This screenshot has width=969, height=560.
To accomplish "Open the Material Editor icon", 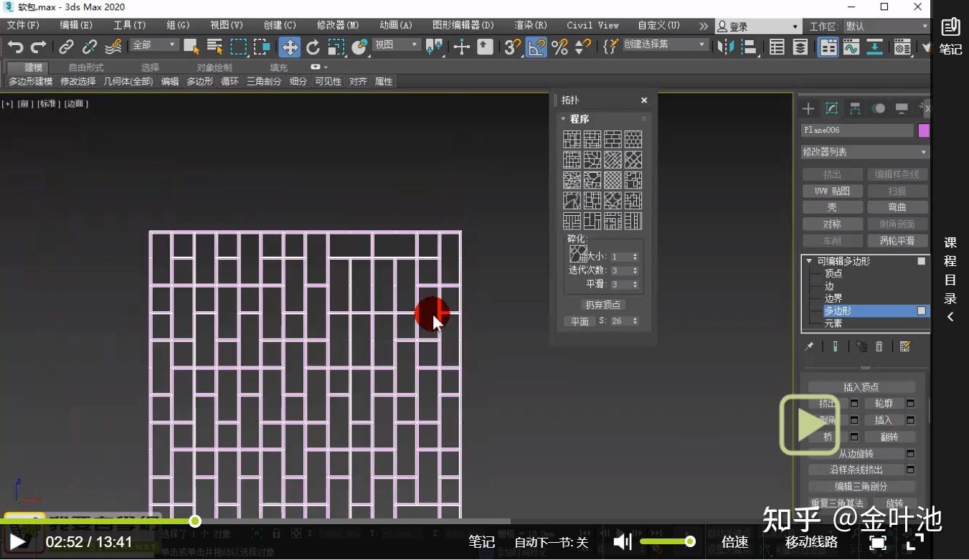I will [x=902, y=47].
